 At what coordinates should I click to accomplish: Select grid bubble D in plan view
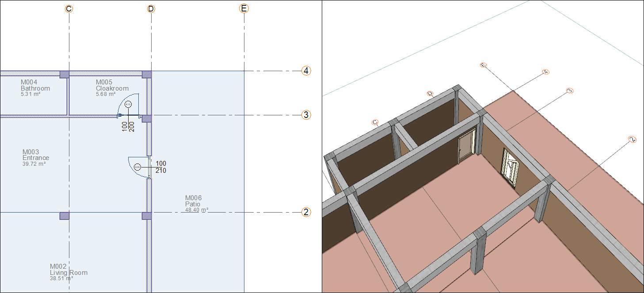pos(151,8)
